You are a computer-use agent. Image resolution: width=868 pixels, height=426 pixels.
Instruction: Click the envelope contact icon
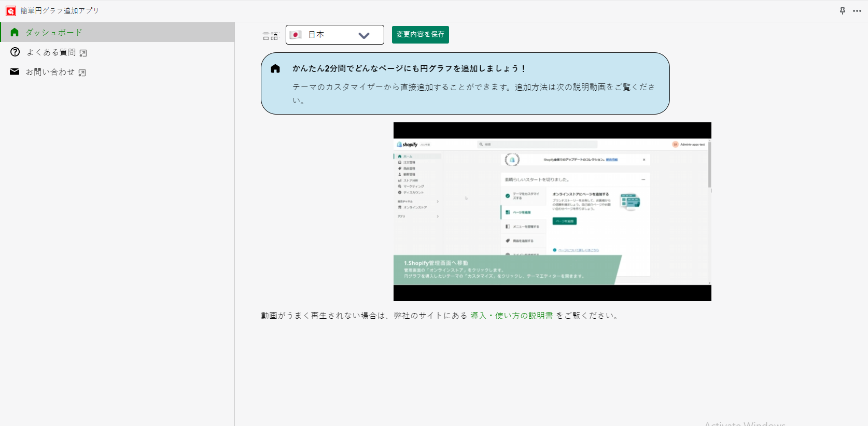(x=15, y=72)
